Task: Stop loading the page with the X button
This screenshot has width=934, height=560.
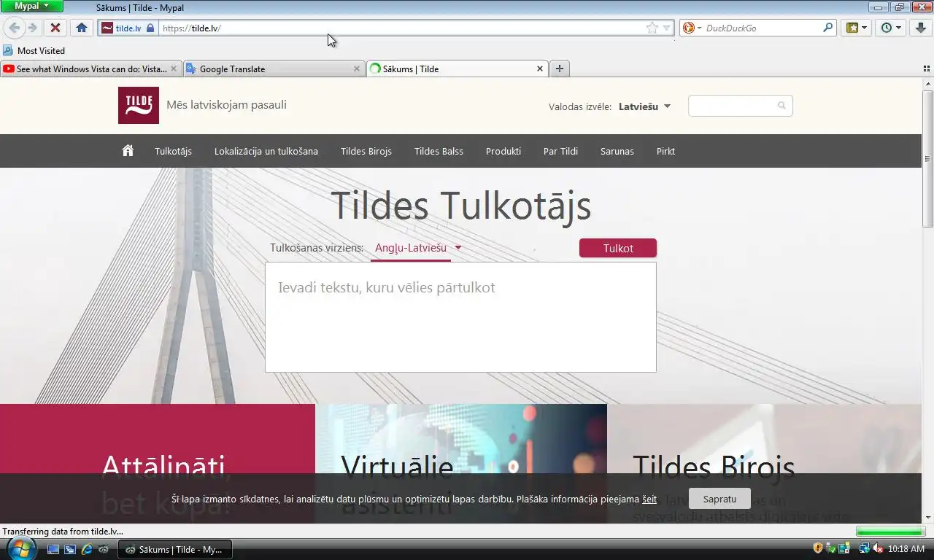Action: click(55, 28)
